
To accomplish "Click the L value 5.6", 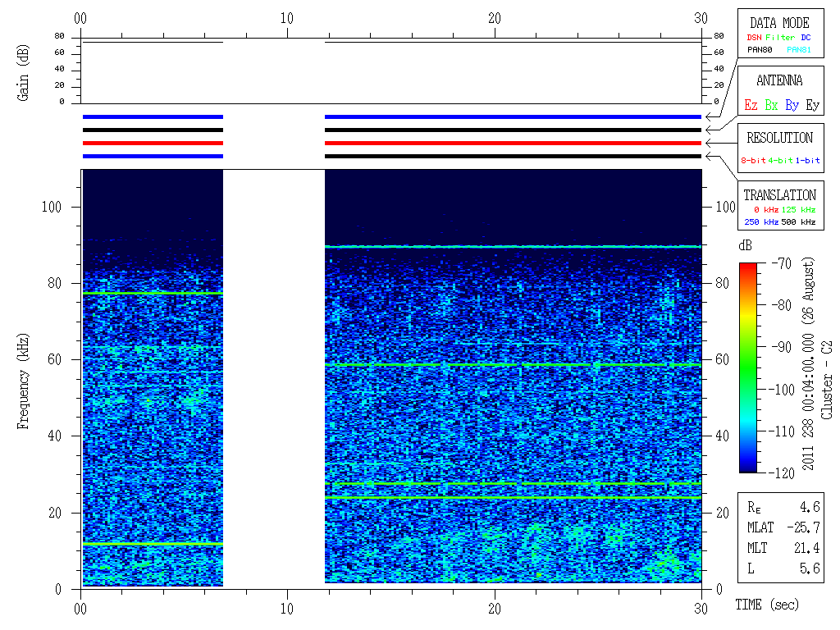I will [810, 568].
